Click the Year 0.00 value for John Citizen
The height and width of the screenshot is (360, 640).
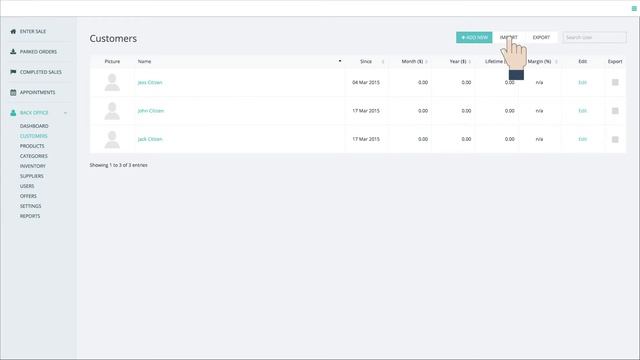click(x=466, y=111)
